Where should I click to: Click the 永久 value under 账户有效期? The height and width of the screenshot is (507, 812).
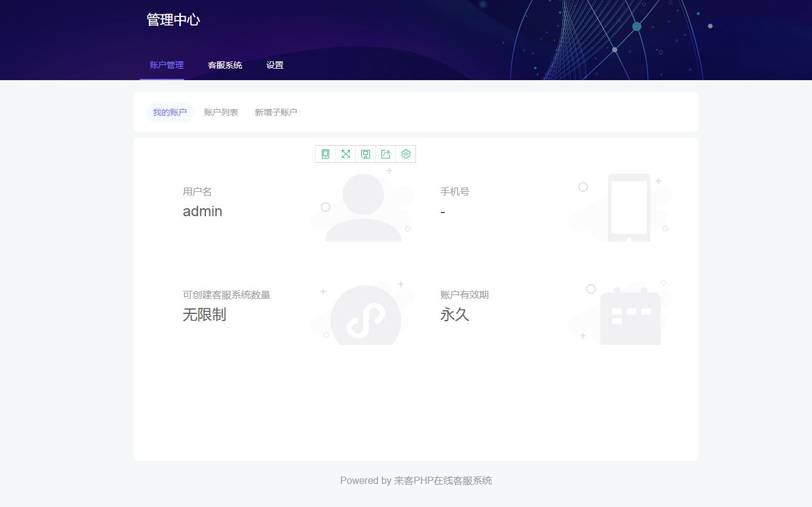tap(455, 315)
